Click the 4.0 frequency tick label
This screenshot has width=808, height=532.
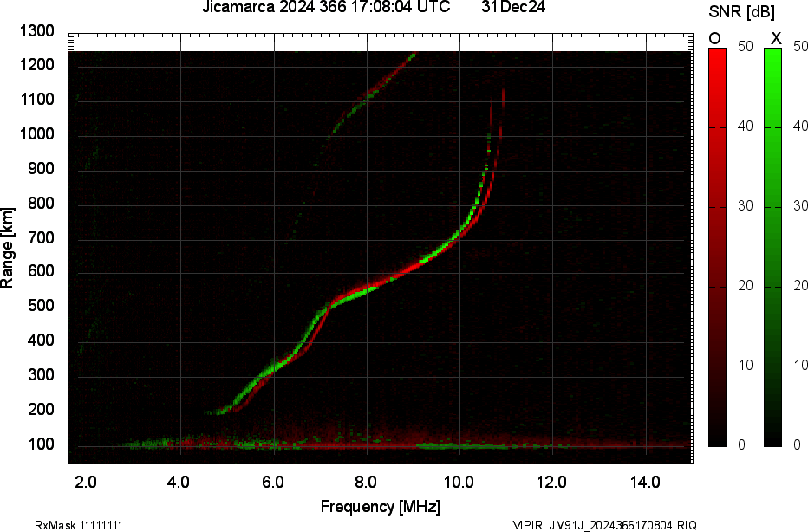pyautogui.click(x=179, y=482)
